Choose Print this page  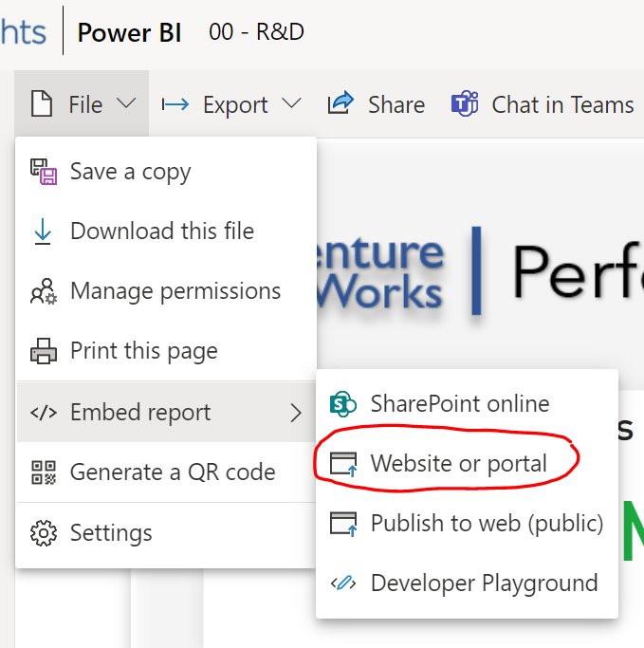[166, 351]
